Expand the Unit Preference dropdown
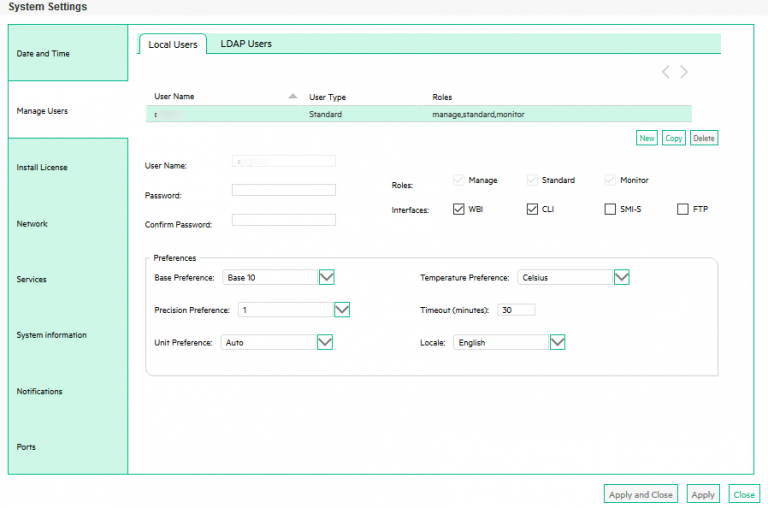This screenshot has height=508, width=768. 324,342
